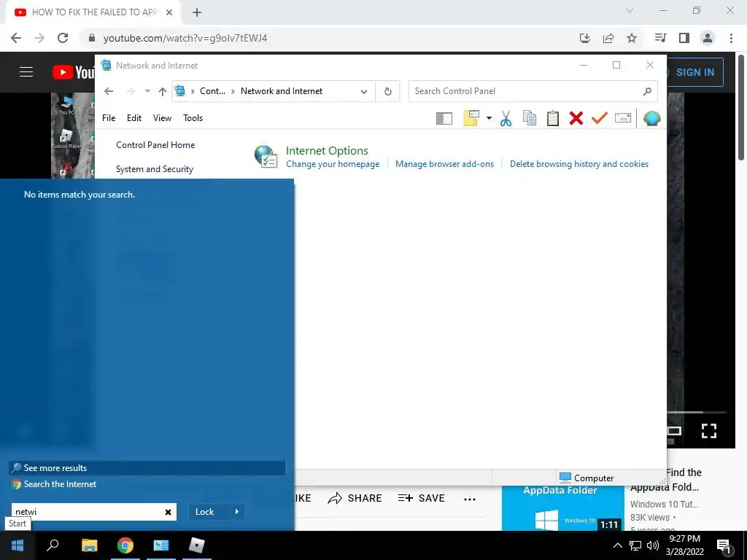747x560 pixels.
Task: Click the volume speaker tray icon
Action: pos(653,545)
